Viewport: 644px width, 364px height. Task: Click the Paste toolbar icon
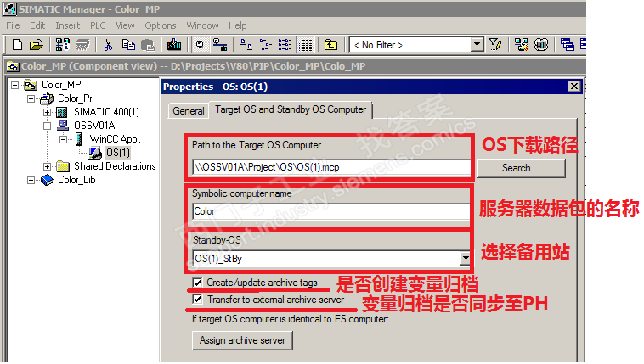[148, 44]
